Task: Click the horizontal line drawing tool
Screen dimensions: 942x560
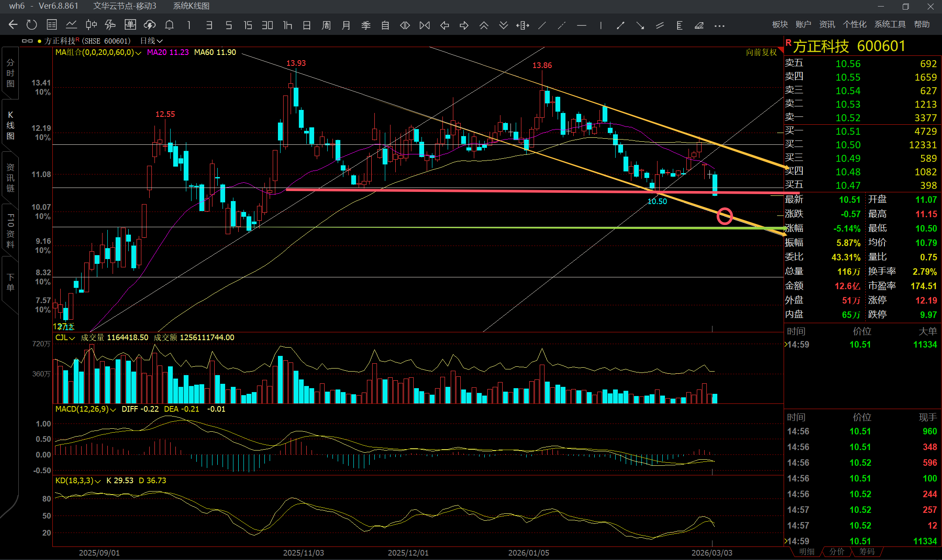Action: [x=581, y=25]
